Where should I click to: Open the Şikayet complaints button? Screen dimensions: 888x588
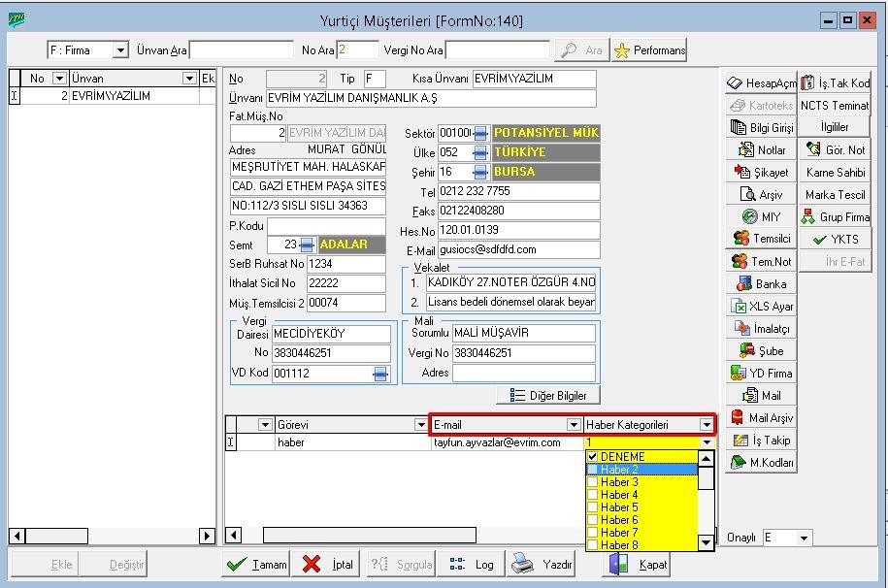(x=761, y=172)
